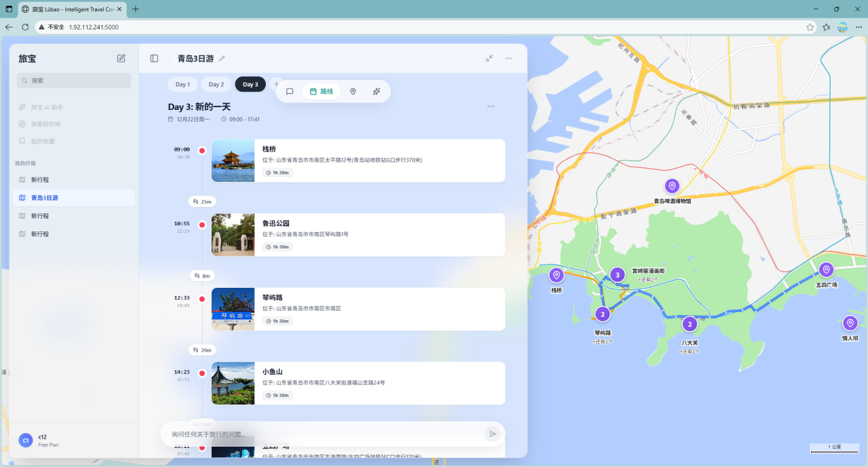Select the 青岛3日游 trip in the sidebar
Screen dimensions: 868x467
point(74,198)
